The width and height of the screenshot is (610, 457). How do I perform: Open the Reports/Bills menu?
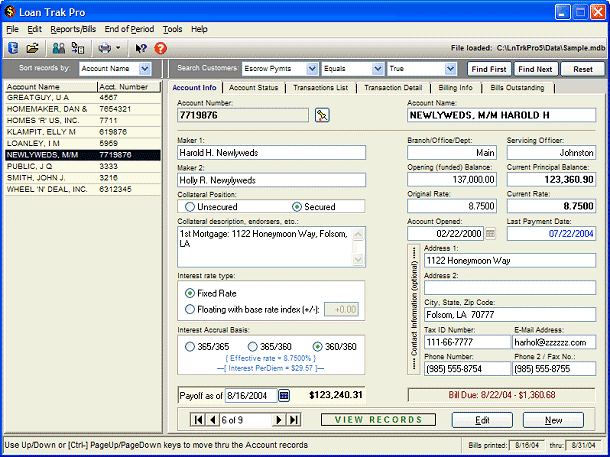(x=73, y=29)
